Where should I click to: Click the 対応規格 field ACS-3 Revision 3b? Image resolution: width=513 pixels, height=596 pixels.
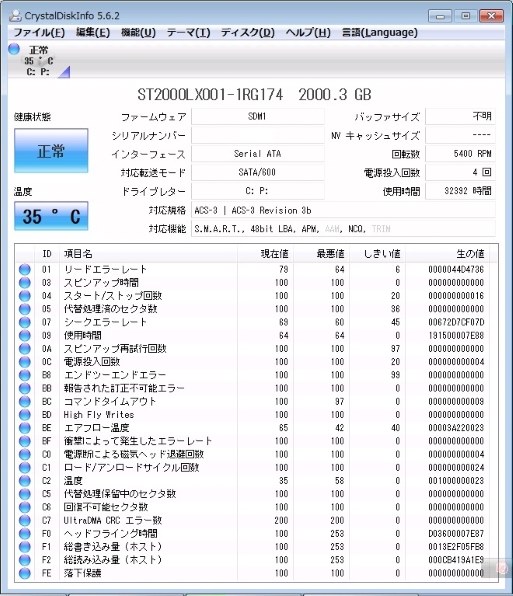(343, 210)
